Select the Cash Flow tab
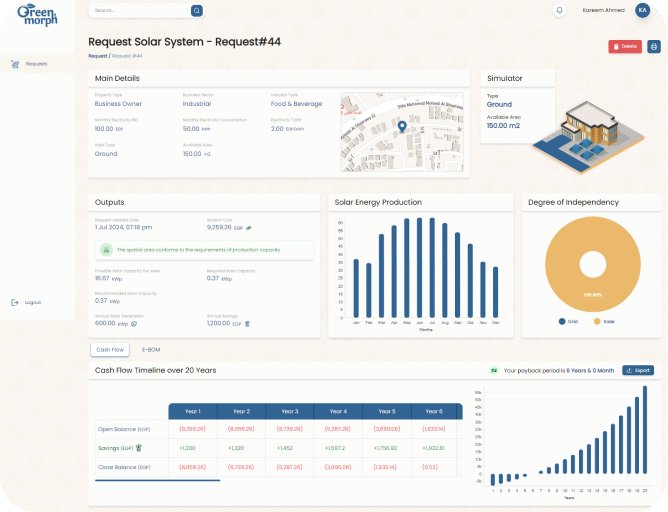Image resolution: width=668 pixels, height=512 pixels. pos(109,349)
